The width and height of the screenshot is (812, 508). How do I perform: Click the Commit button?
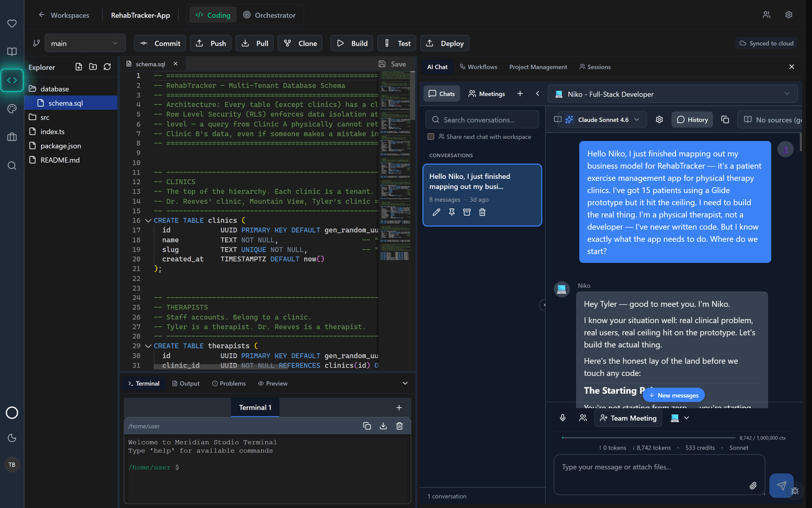[160, 43]
